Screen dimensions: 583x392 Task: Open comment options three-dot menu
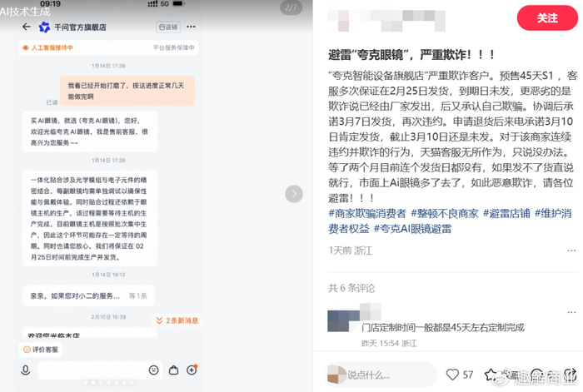[571, 312]
